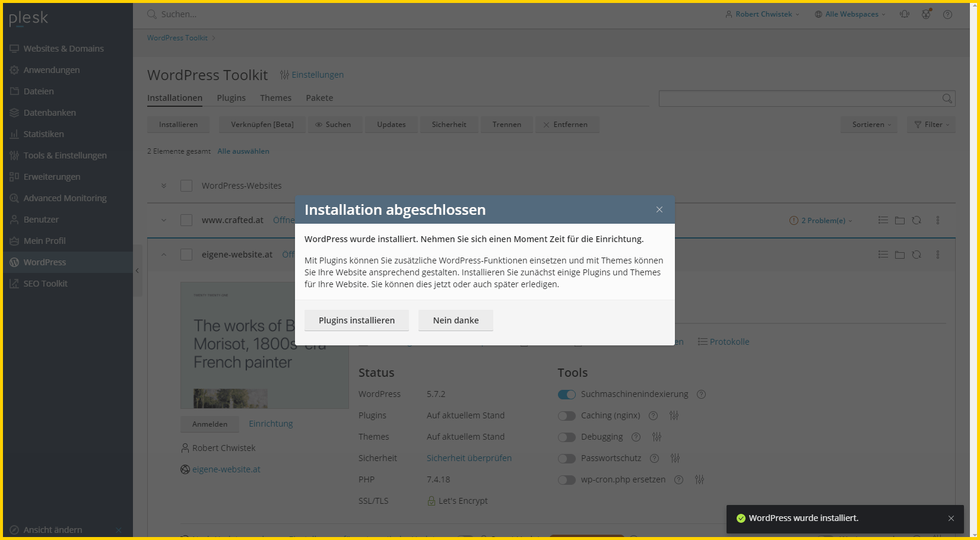Open Debugging settings sliders icon

coord(656,437)
